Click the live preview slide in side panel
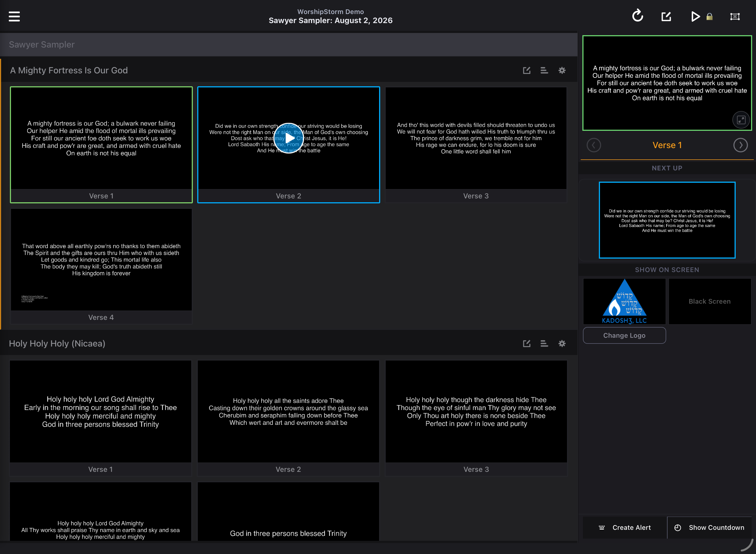The width and height of the screenshot is (756, 554). [x=667, y=83]
